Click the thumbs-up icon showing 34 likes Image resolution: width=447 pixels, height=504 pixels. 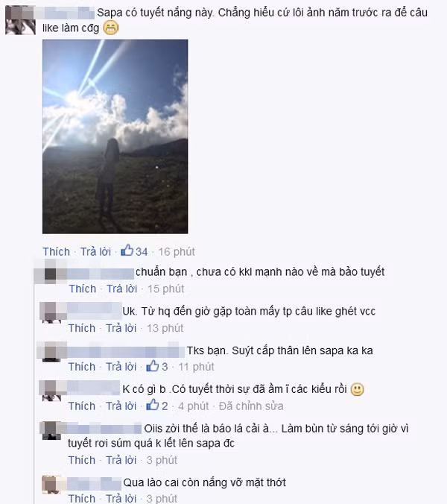coord(127,251)
